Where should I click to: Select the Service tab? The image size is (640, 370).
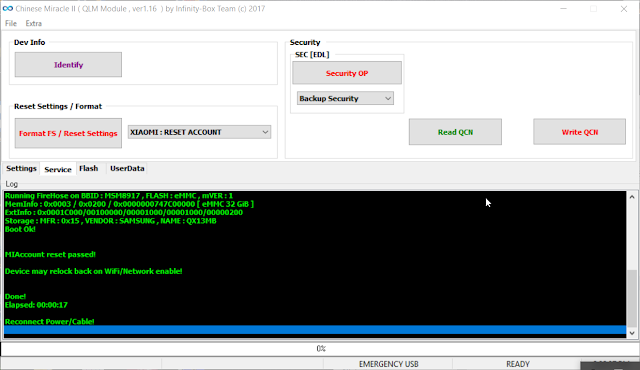tap(58, 169)
